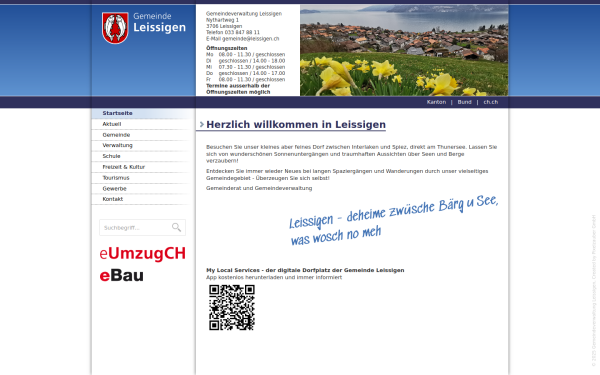Click the heading Herzlich willkommen in Leissigen
This screenshot has width=600, height=375.
pyautogui.click(x=296, y=124)
